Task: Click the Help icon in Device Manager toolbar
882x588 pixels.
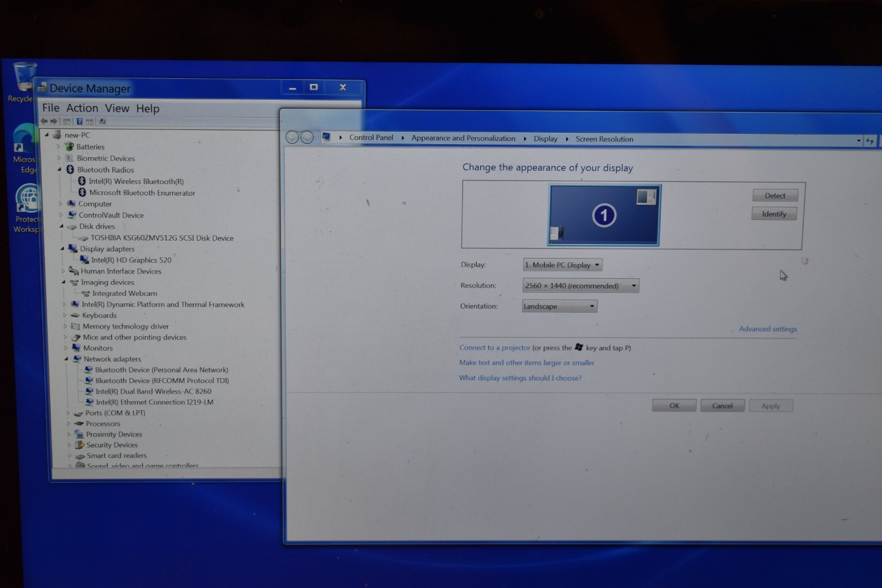Action: point(79,121)
